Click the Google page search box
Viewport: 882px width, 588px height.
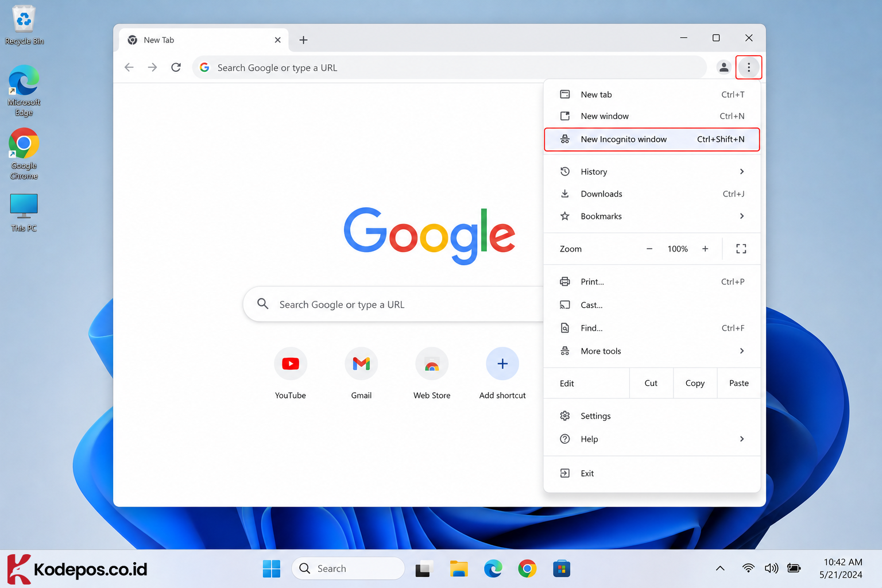coord(394,304)
